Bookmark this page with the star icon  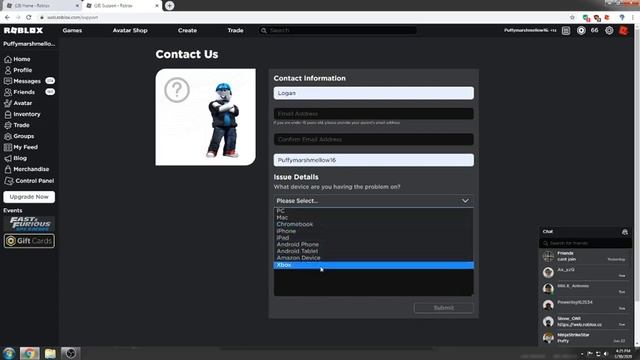(x=572, y=18)
